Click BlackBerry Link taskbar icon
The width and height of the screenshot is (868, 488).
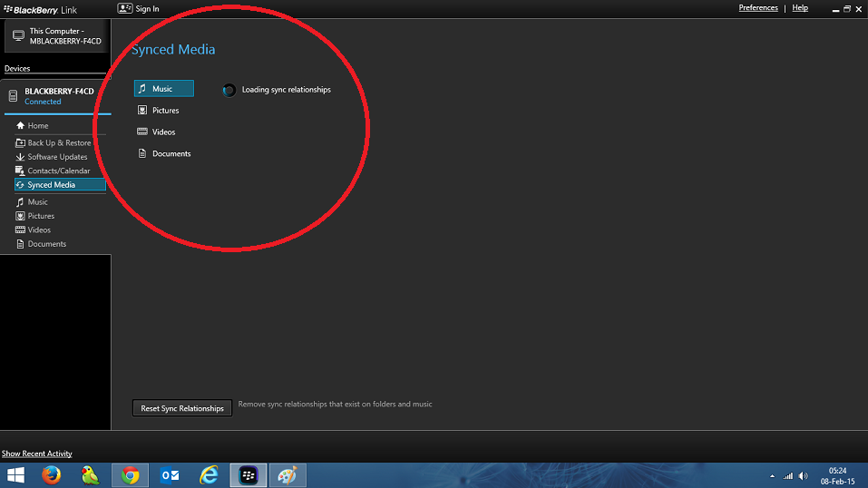(x=248, y=475)
